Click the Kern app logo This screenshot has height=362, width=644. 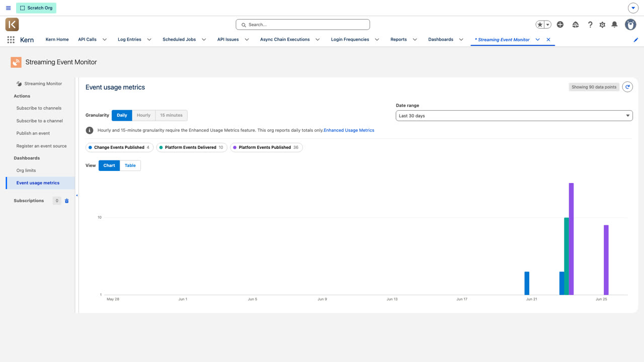(x=12, y=24)
